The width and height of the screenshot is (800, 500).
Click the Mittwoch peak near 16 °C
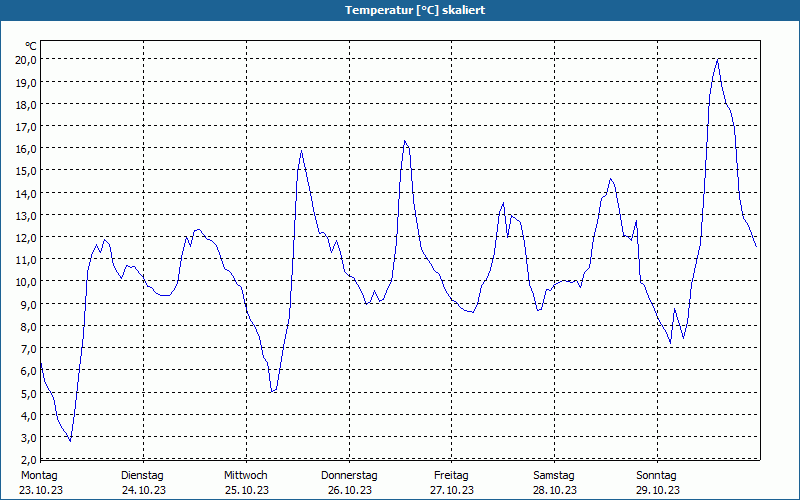(x=302, y=151)
